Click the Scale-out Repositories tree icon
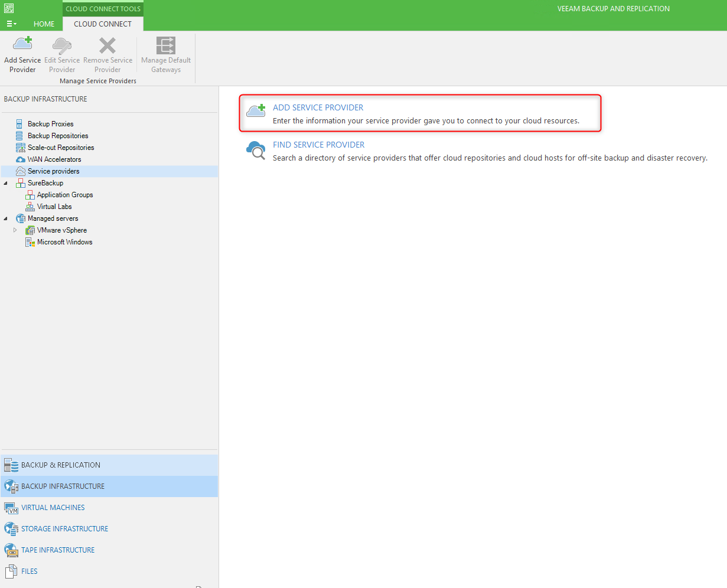 21,148
